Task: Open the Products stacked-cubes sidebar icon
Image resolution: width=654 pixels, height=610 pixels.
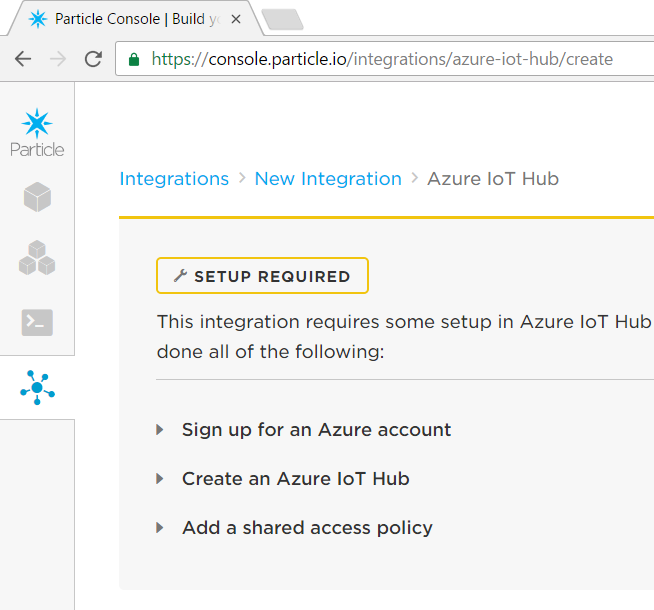Action: pyautogui.click(x=37, y=259)
